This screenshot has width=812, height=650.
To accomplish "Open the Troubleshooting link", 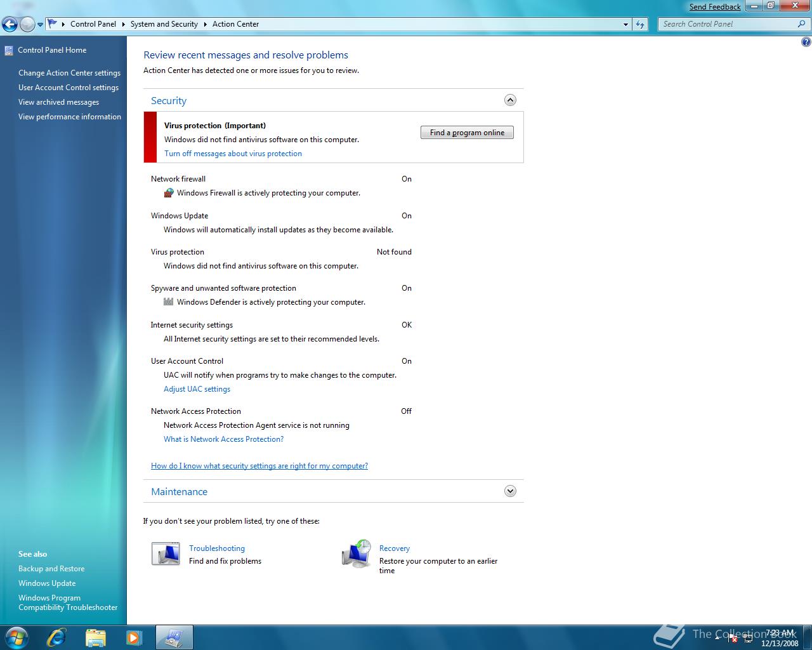I will (217, 548).
